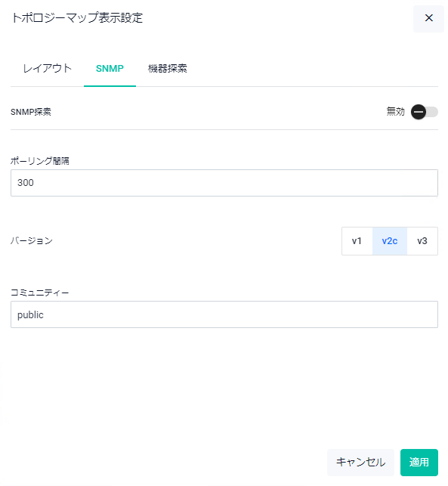Select the SNMP tab
This screenshot has width=448, height=486.
(110, 68)
